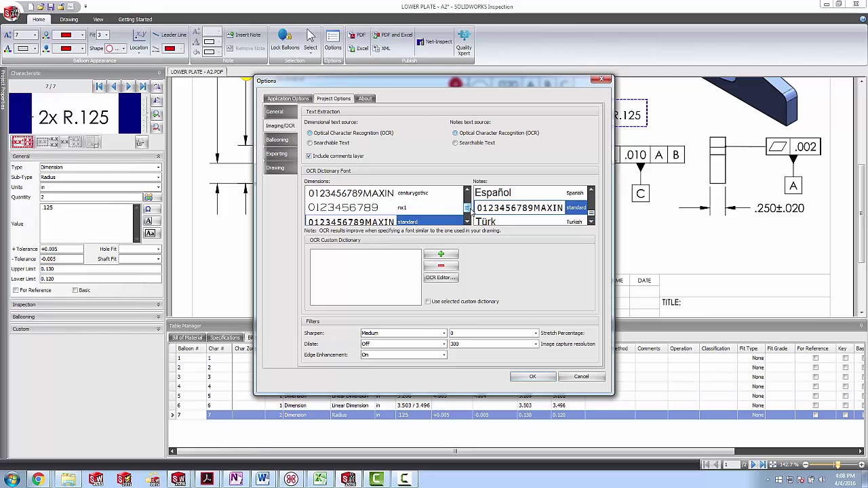Image resolution: width=868 pixels, height=488 pixels.
Task: Go to the next characteristic
Action: coord(128,87)
